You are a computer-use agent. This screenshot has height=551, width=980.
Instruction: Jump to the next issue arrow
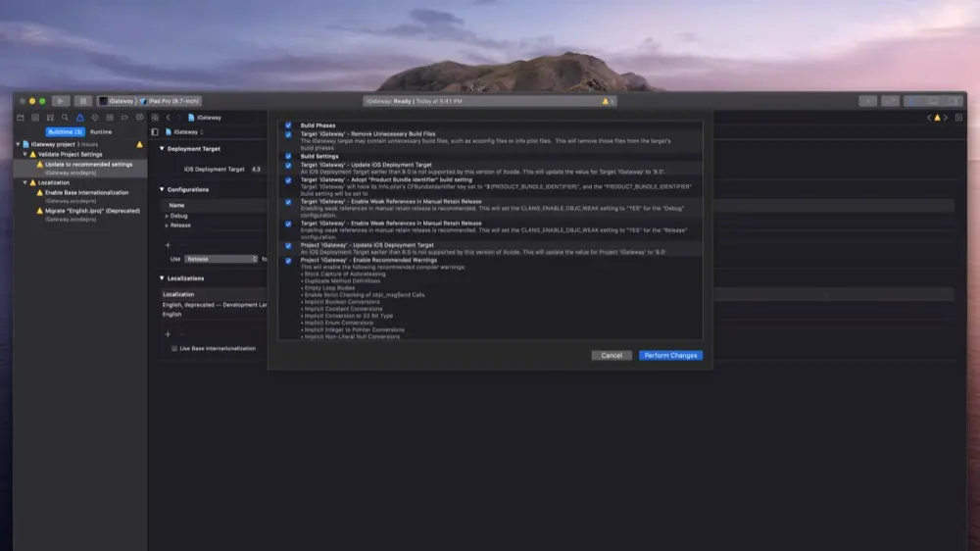(x=945, y=118)
